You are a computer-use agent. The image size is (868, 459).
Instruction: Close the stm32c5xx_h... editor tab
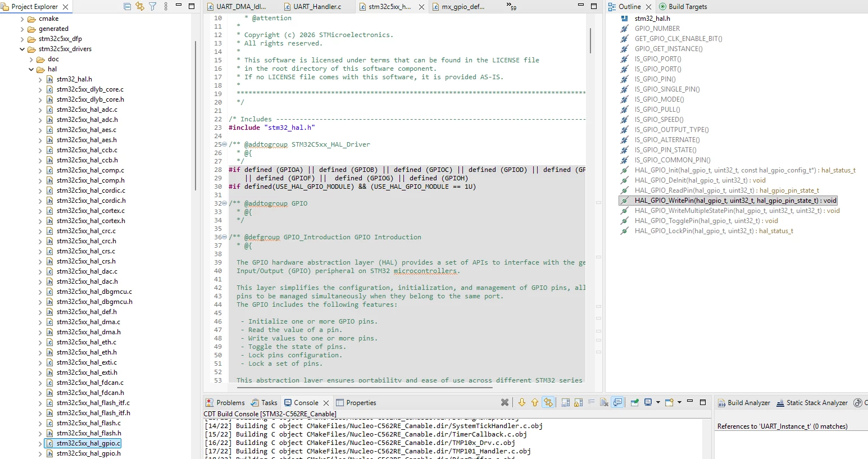[x=421, y=7]
